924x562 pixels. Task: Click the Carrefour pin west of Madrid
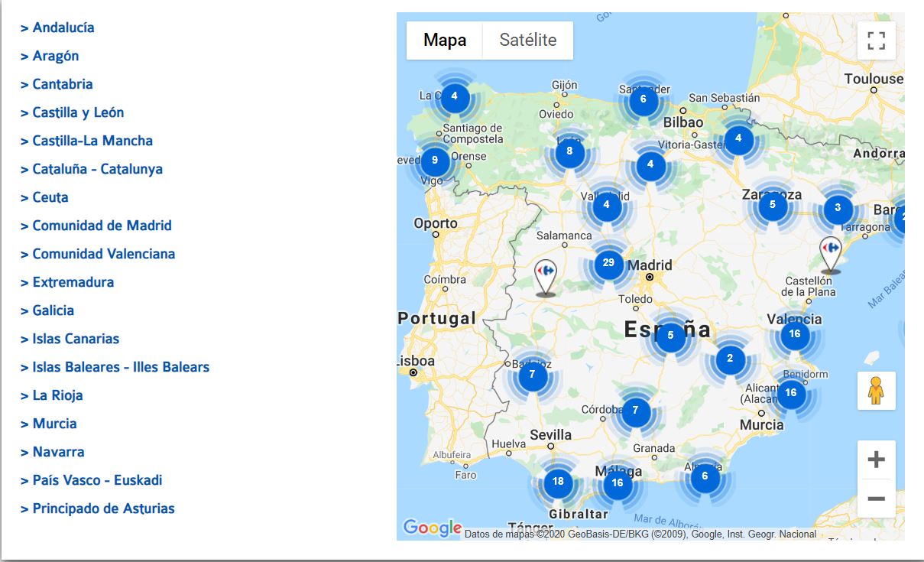pyautogui.click(x=545, y=276)
